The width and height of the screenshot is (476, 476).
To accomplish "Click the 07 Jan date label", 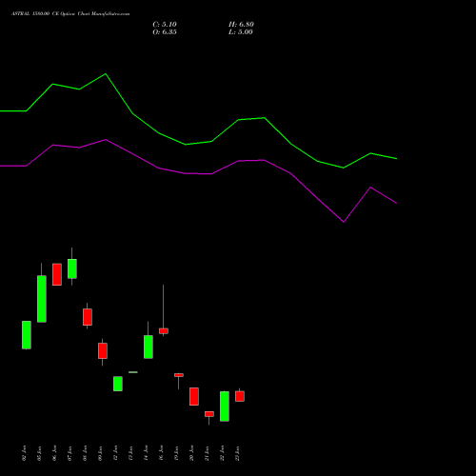I will (x=70, y=453).
